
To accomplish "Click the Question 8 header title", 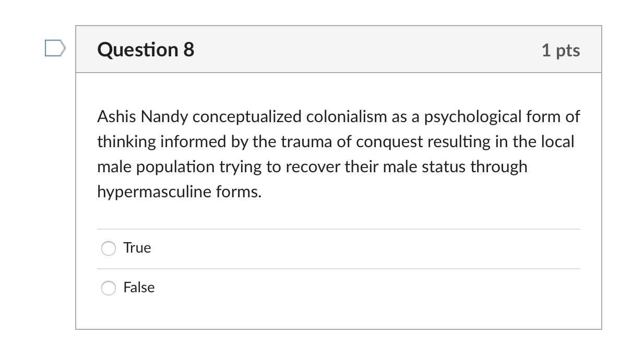I will (146, 50).
